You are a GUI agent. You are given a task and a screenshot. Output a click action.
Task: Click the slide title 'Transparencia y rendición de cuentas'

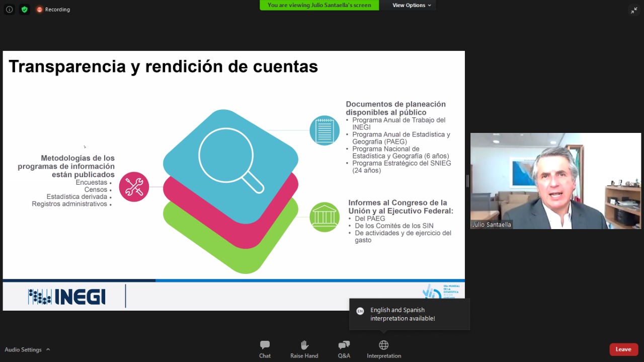(164, 66)
